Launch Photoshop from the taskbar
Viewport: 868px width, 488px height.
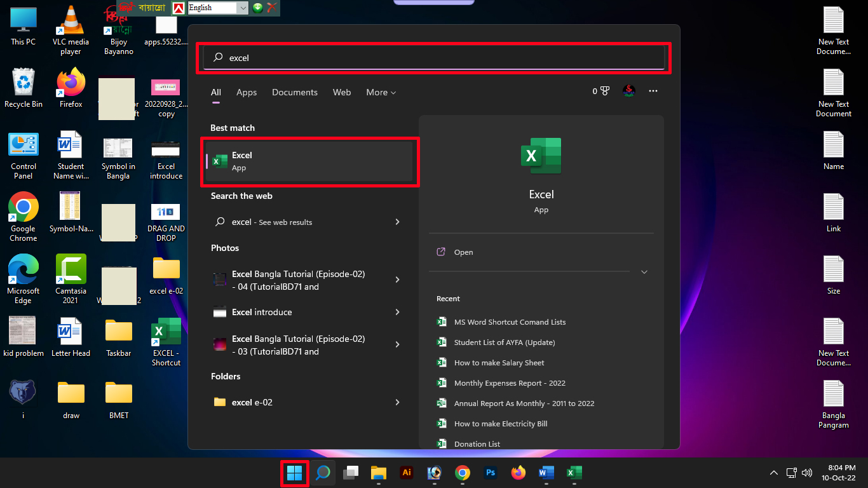[491, 473]
